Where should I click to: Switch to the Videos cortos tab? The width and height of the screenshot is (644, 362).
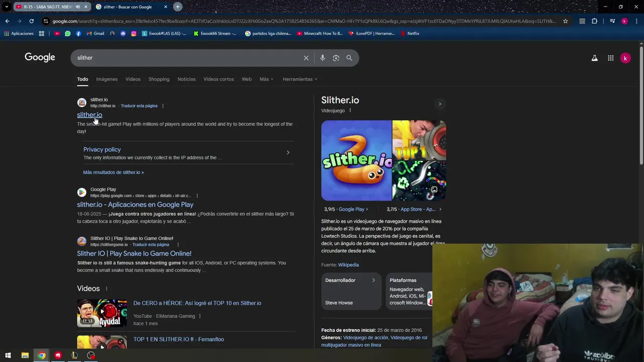point(218,79)
